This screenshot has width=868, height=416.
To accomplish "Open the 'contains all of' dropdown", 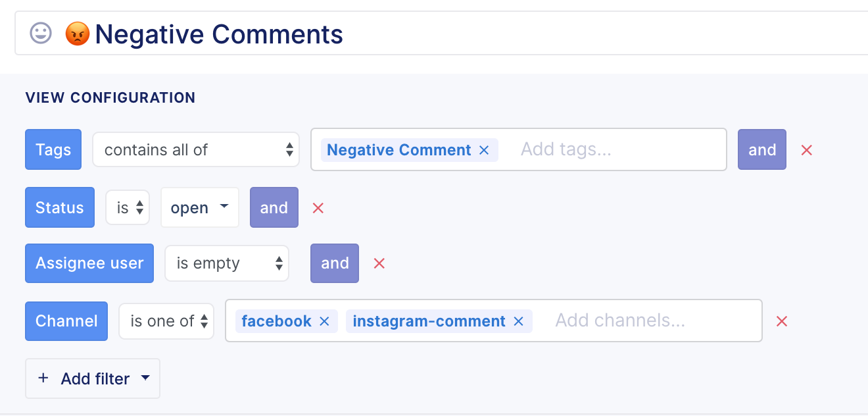I will click(196, 149).
